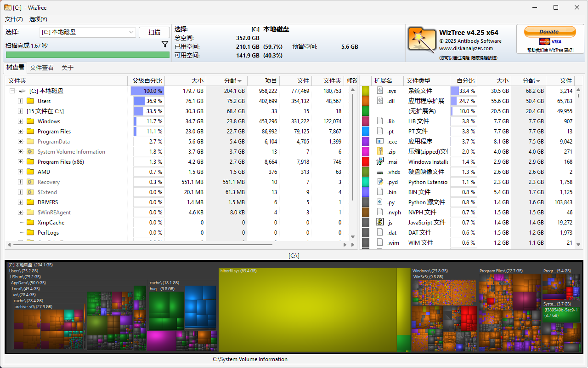Click the Donate button
Screen dimensions: 588x368
tap(549, 32)
